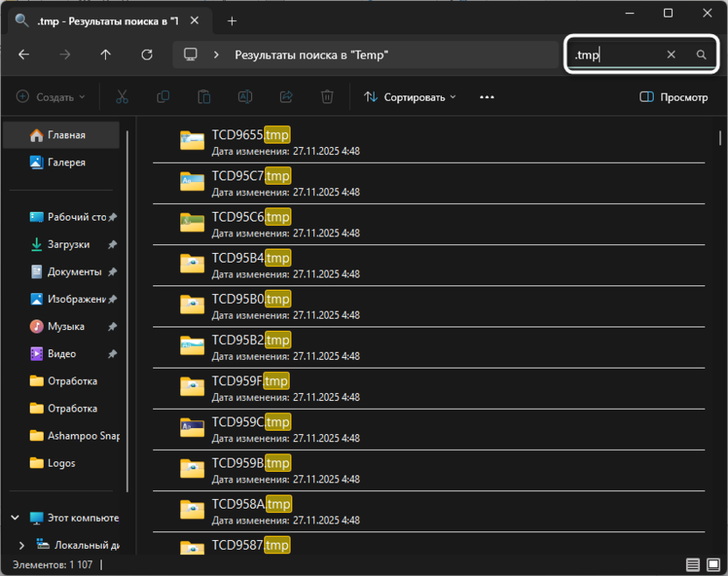Screen dimensions: 728x576
Task: Open the Сортировать sort dropdown
Action: point(410,97)
